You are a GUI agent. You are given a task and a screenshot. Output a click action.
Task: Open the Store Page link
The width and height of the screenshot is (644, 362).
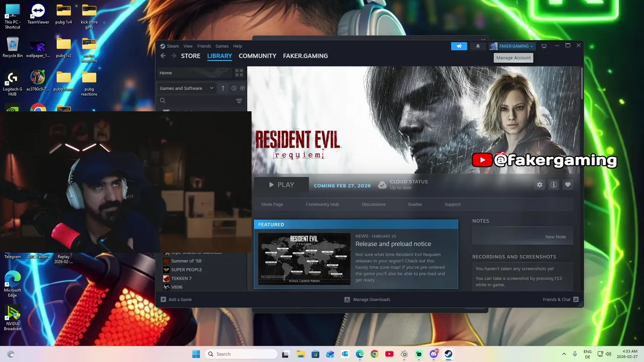pyautogui.click(x=272, y=204)
